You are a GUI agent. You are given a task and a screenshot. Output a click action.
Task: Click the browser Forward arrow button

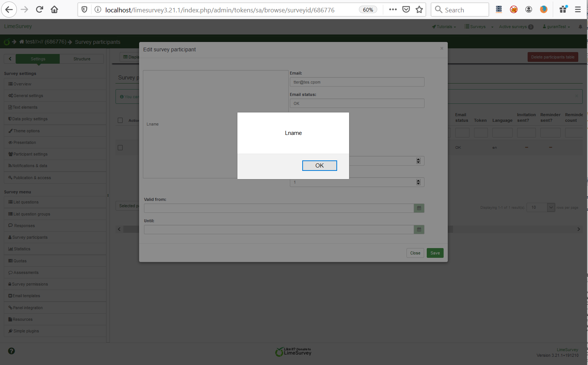[24, 10]
